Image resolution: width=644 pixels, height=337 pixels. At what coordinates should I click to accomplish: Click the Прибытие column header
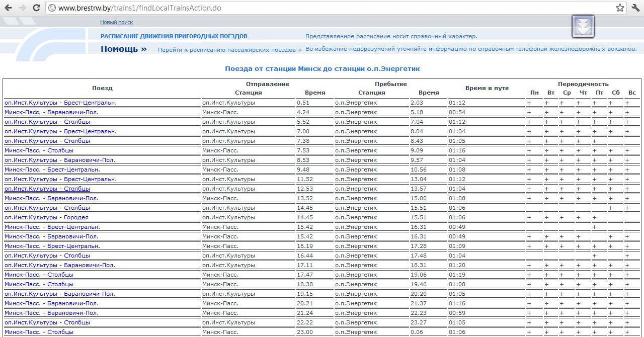pyautogui.click(x=391, y=84)
